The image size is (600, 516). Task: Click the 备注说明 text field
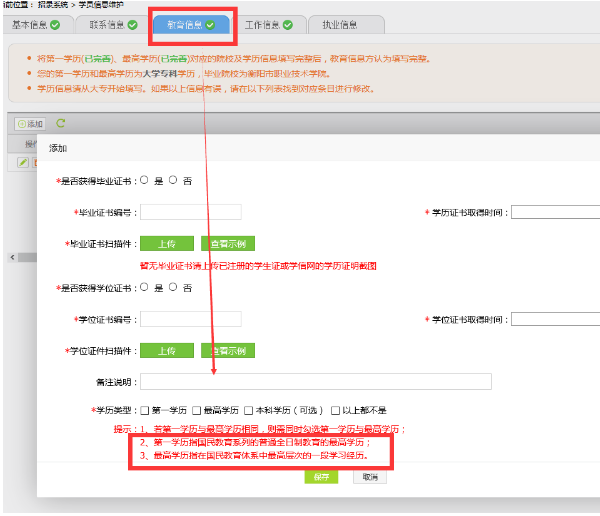(x=316, y=382)
